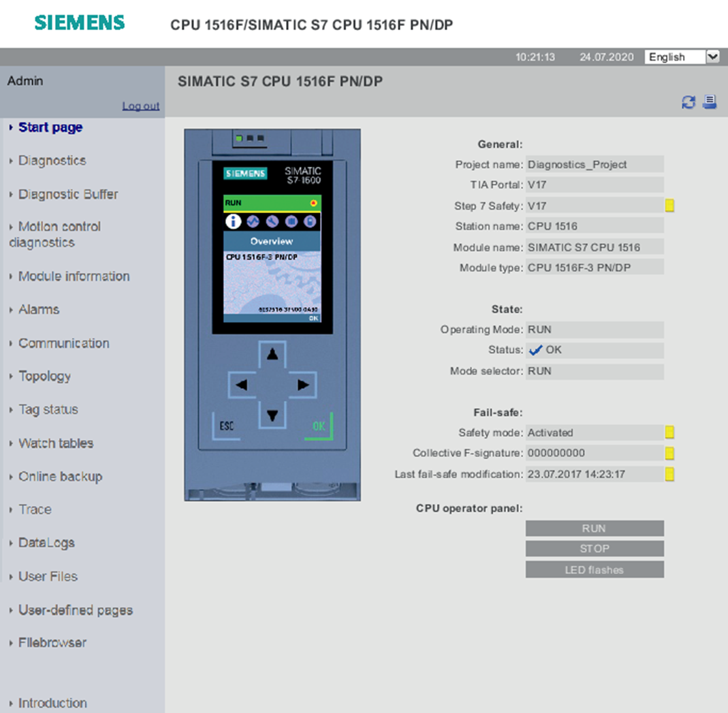Click the Station name CPU 1516 field

coord(595,226)
